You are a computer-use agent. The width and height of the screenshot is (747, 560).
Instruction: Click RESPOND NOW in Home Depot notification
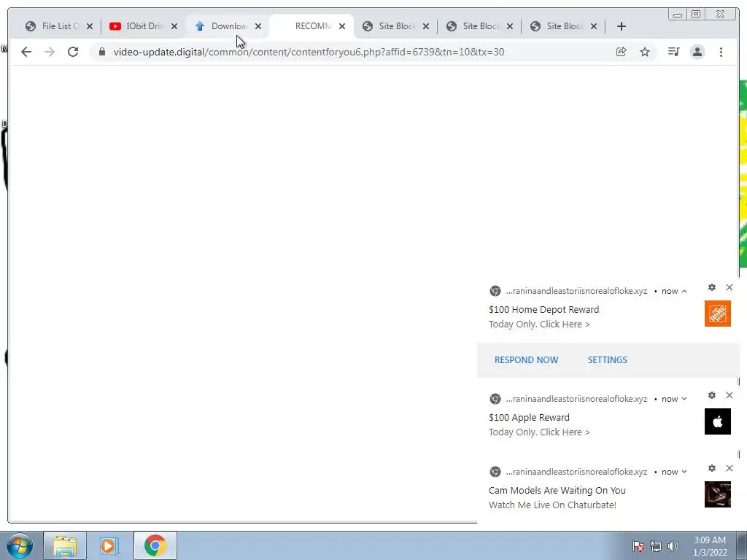coord(527,360)
